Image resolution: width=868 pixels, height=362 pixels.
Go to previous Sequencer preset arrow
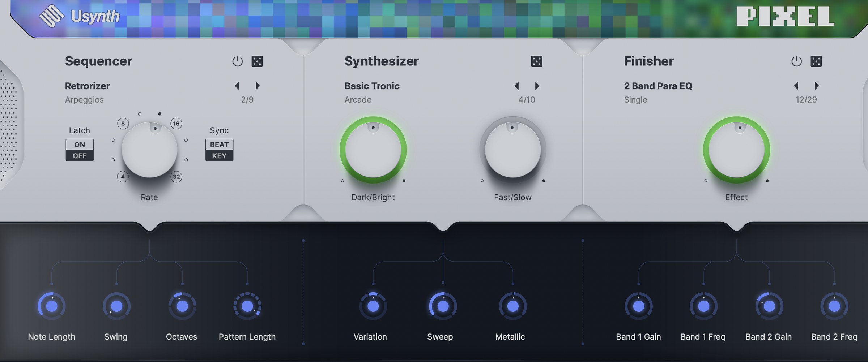[237, 86]
